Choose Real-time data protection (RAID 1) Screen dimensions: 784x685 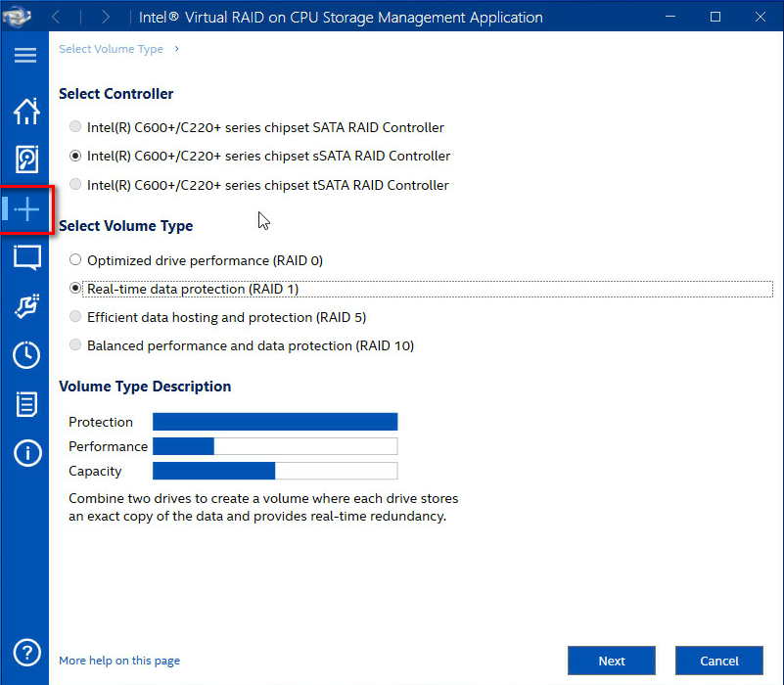coord(75,289)
